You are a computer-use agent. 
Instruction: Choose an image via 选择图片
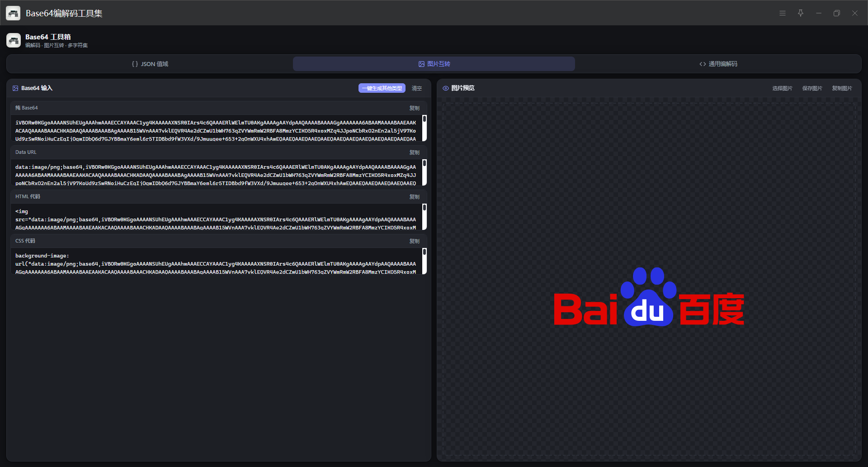click(783, 88)
